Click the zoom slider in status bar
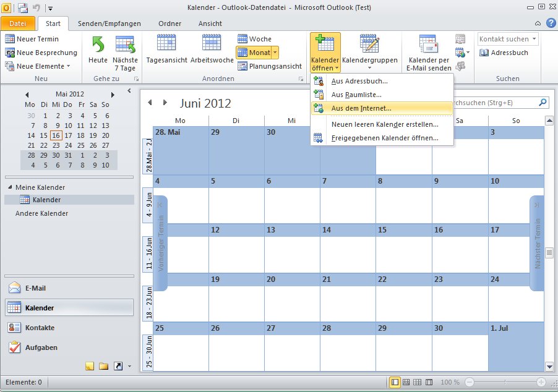The image size is (558, 392). (504, 383)
